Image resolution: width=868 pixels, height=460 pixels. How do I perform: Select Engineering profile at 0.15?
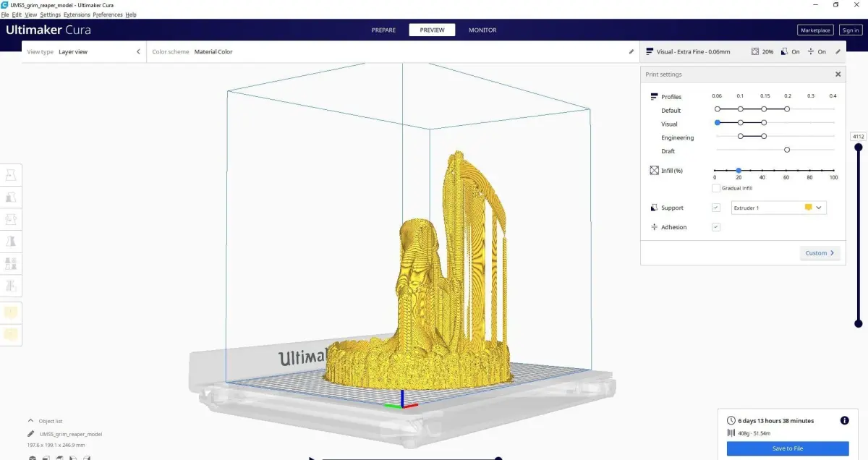764,136
